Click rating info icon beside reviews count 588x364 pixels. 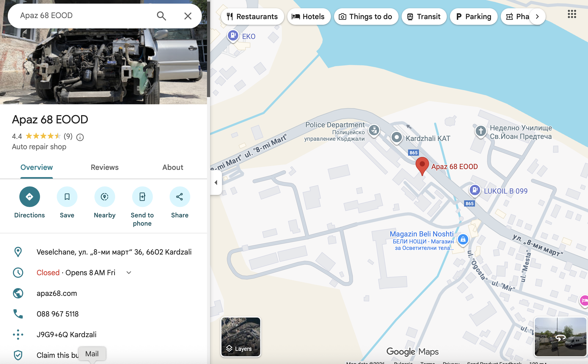click(80, 137)
